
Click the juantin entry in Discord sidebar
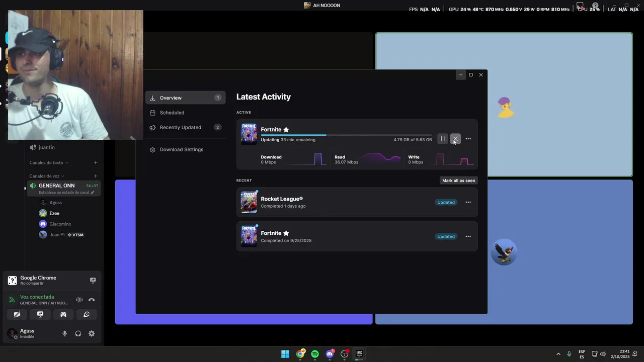(x=47, y=147)
